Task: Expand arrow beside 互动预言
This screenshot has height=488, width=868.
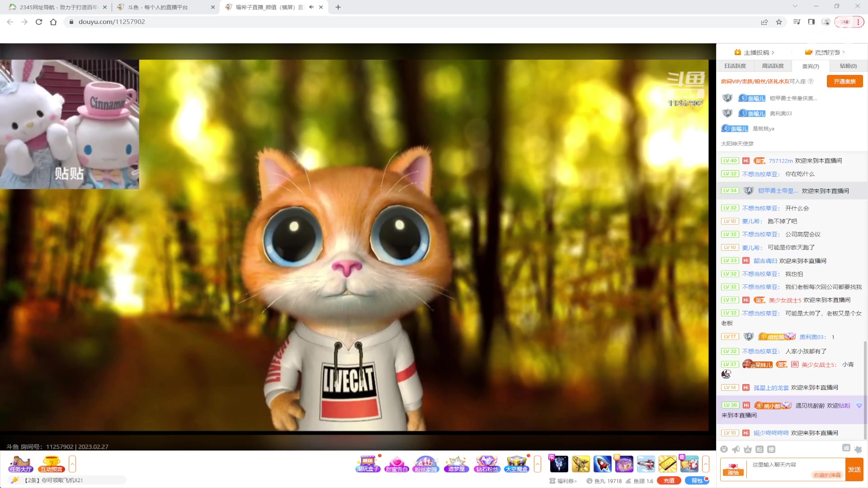Action: pos(72,464)
